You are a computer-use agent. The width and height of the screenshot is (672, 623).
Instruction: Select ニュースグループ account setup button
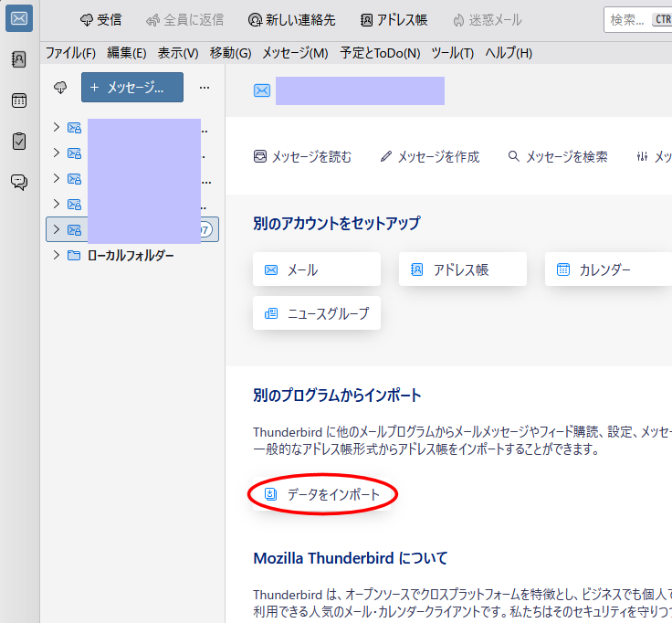click(317, 313)
